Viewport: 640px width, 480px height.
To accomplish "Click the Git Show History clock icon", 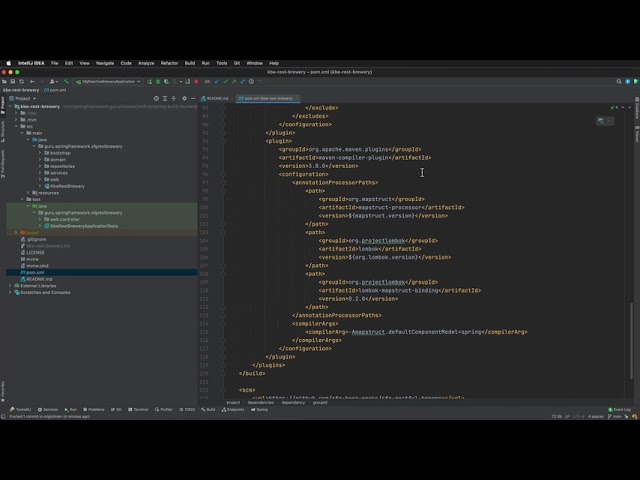I will click(251, 82).
